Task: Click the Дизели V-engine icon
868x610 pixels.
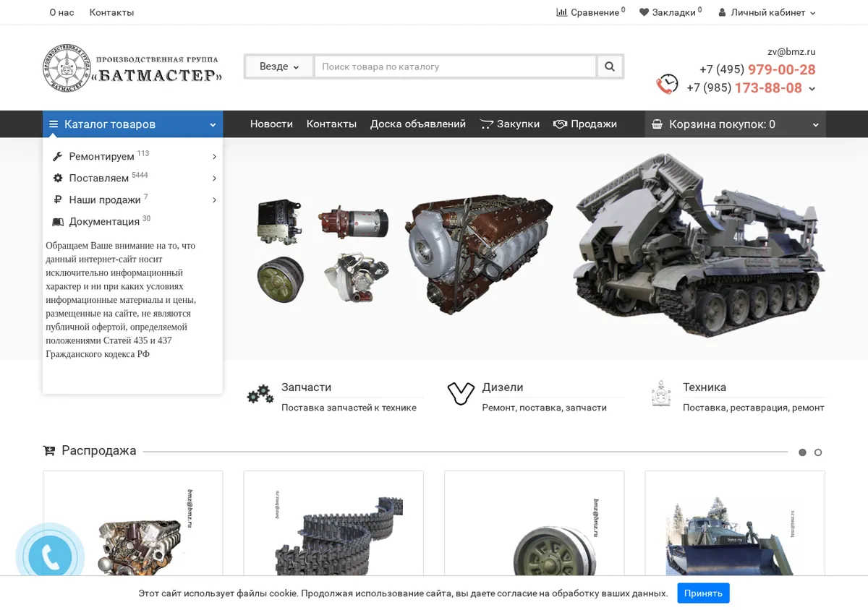Action: point(461,394)
